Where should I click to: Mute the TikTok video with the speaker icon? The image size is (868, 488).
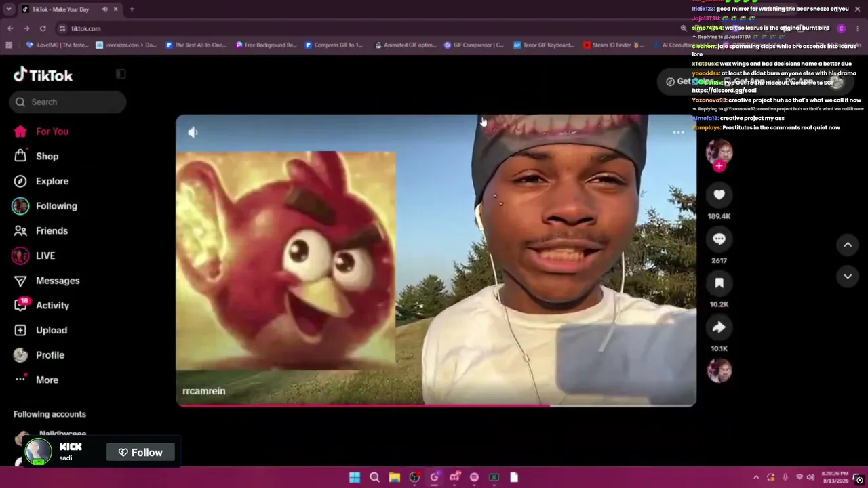[193, 132]
